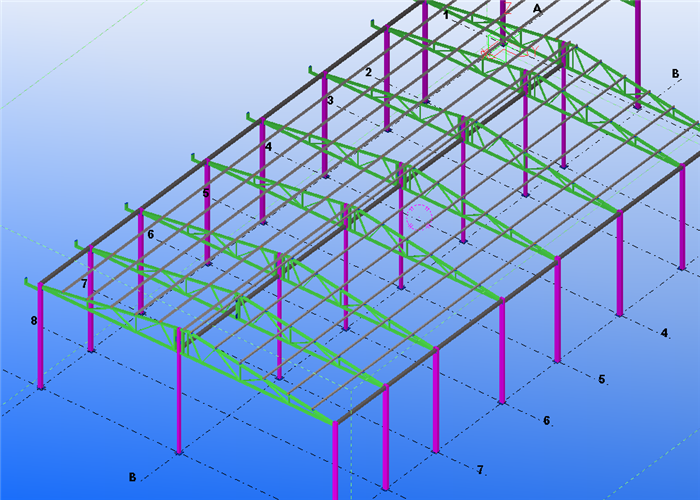Pick the left-side grid label 6

point(150,234)
